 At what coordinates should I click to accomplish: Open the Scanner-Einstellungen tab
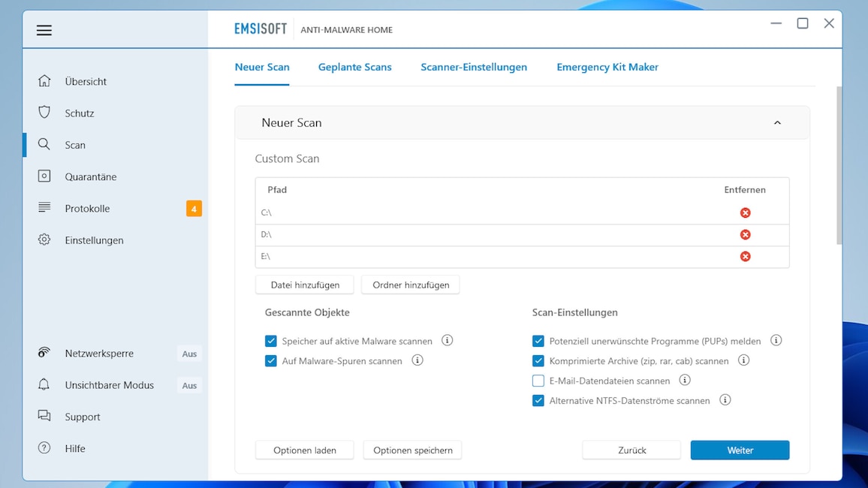[x=474, y=67]
